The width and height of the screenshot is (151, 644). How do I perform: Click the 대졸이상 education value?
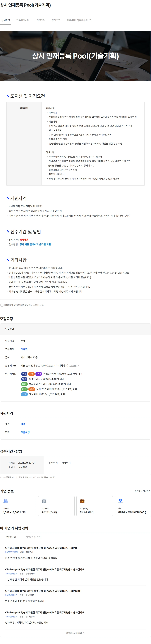(25, 433)
